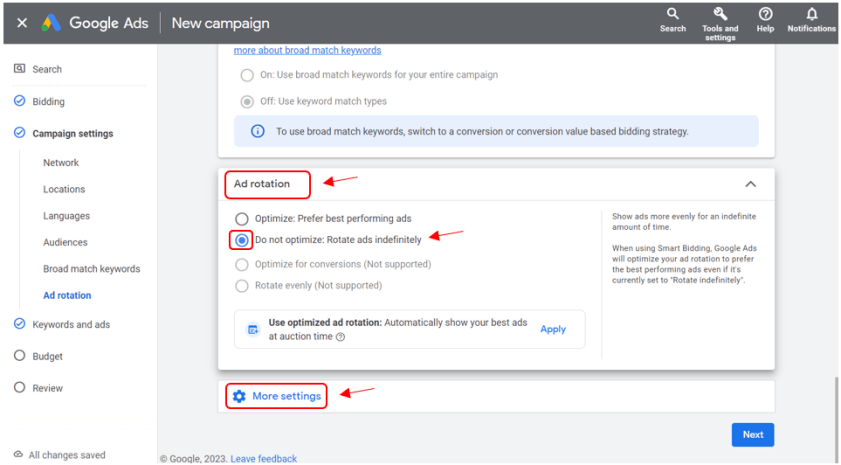Click the Budget step circle icon

click(x=19, y=356)
